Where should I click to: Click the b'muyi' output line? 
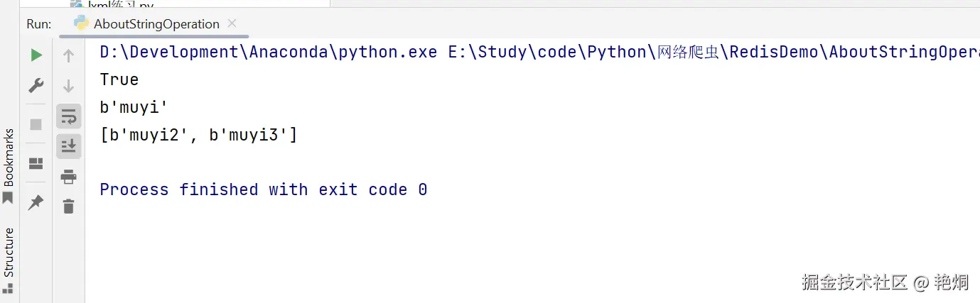[x=134, y=107]
